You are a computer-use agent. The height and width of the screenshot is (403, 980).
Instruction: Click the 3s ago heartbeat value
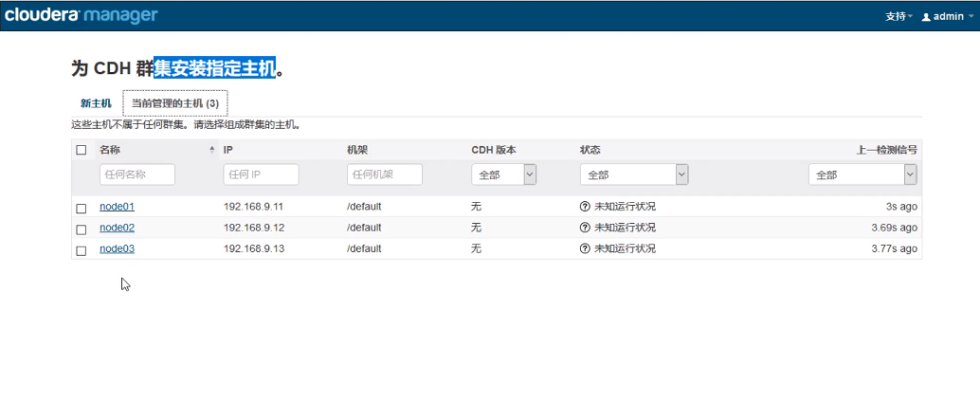click(x=901, y=207)
